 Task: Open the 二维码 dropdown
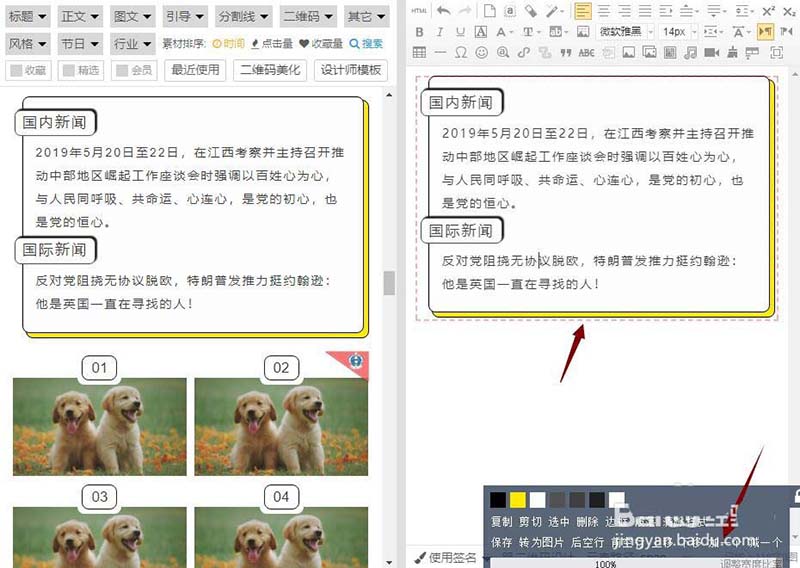point(308,17)
